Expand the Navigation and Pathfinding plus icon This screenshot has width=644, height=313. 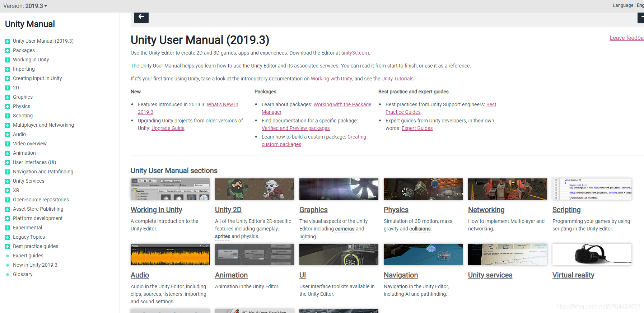tap(8, 172)
